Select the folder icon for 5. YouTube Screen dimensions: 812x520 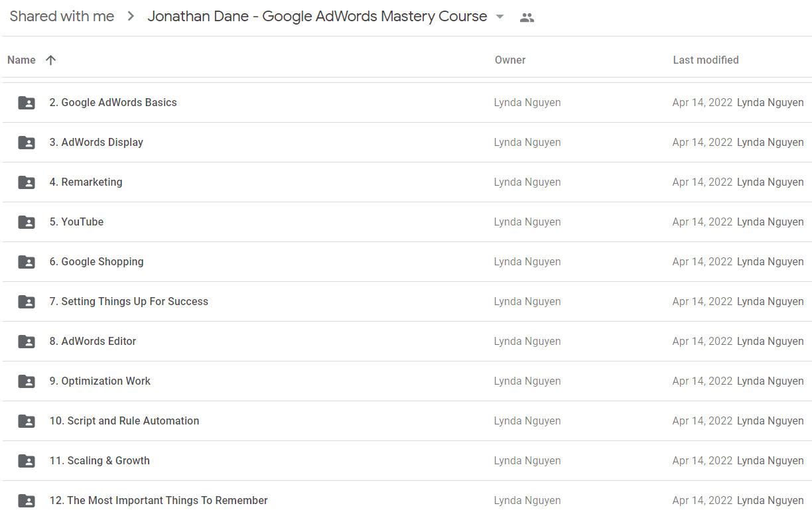(27, 222)
